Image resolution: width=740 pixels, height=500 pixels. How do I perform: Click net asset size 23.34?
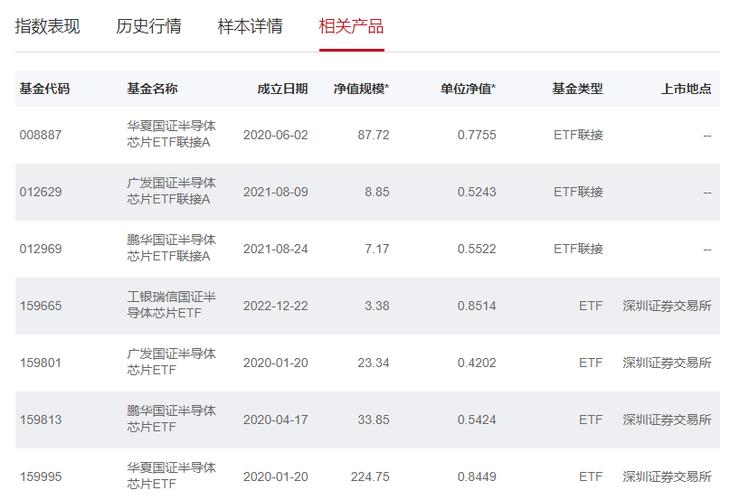point(374,363)
